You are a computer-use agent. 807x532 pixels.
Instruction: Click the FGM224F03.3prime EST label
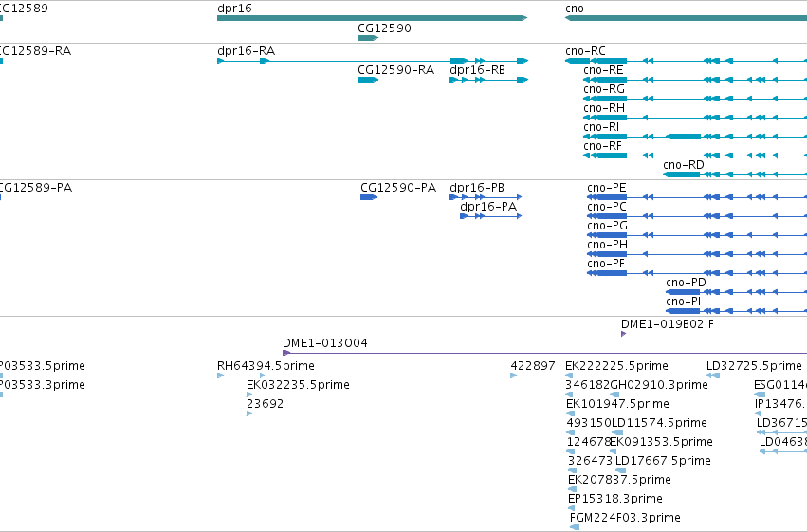point(625,518)
